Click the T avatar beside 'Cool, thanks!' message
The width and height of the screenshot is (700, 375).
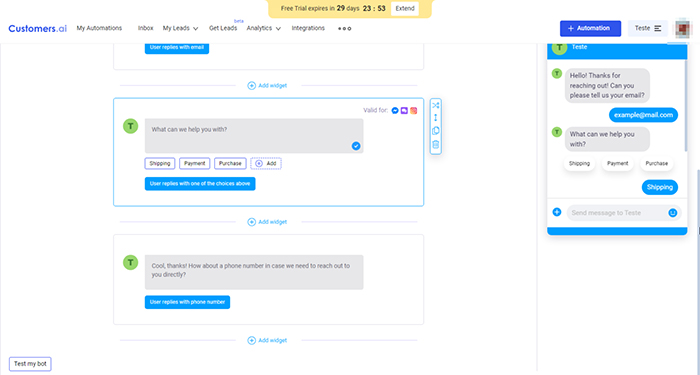[130, 262]
